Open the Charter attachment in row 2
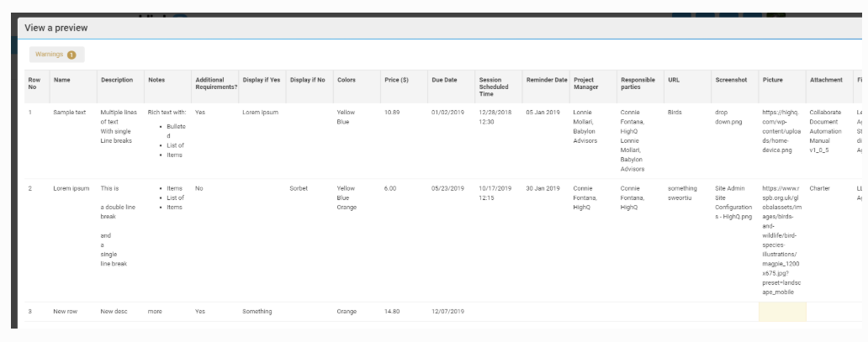Viewport: 868px width, 342px height. (x=820, y=188)
